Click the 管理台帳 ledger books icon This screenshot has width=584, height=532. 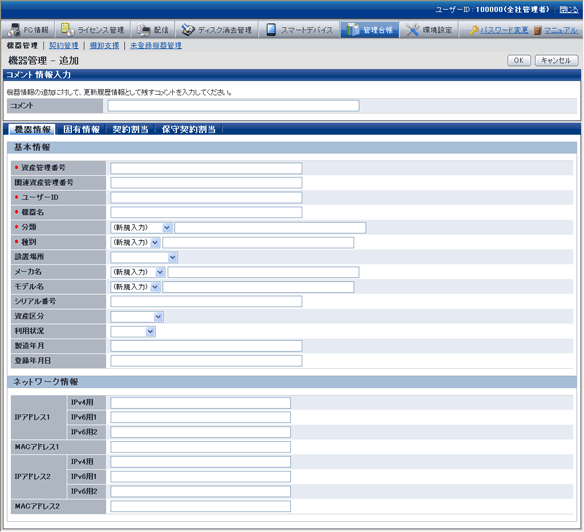pos(353,30)
